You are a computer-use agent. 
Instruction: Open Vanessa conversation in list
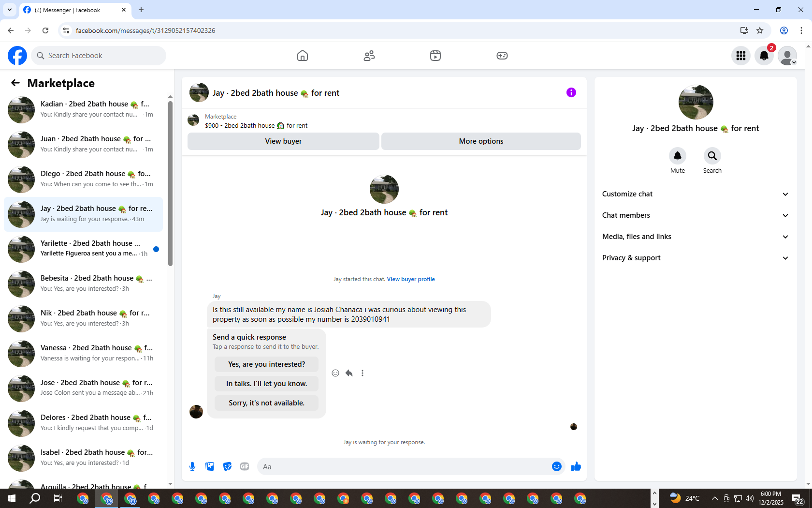84,353
